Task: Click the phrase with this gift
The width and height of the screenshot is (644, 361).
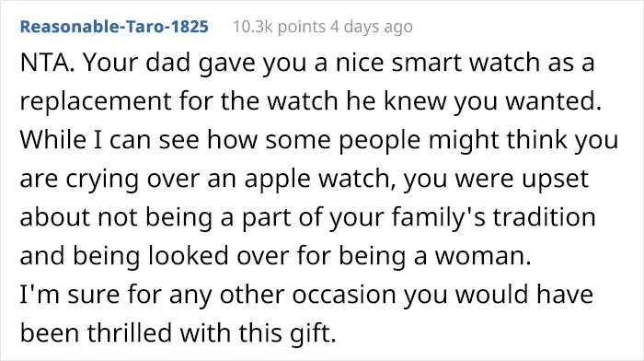Action: click(258, 334)
